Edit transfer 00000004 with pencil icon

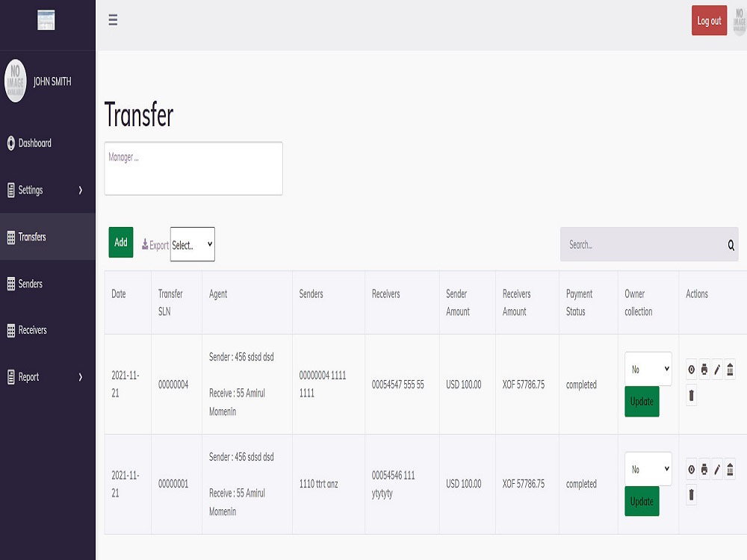click(717, 370)
